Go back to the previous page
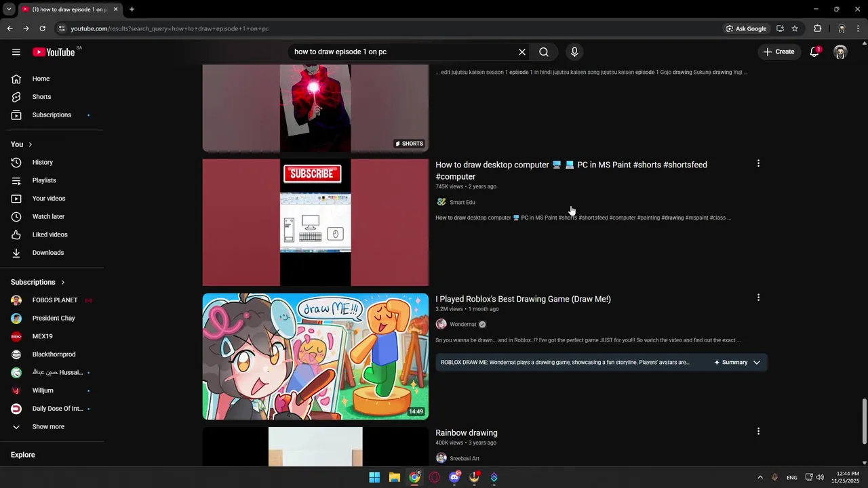Screen dimensions: 868x488 9,28
